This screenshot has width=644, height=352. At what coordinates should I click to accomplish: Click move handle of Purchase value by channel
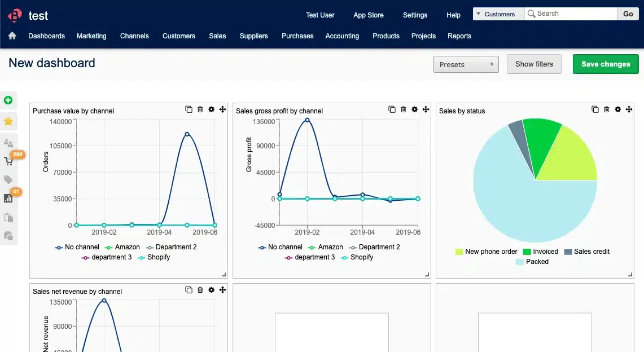pos(222,109)
